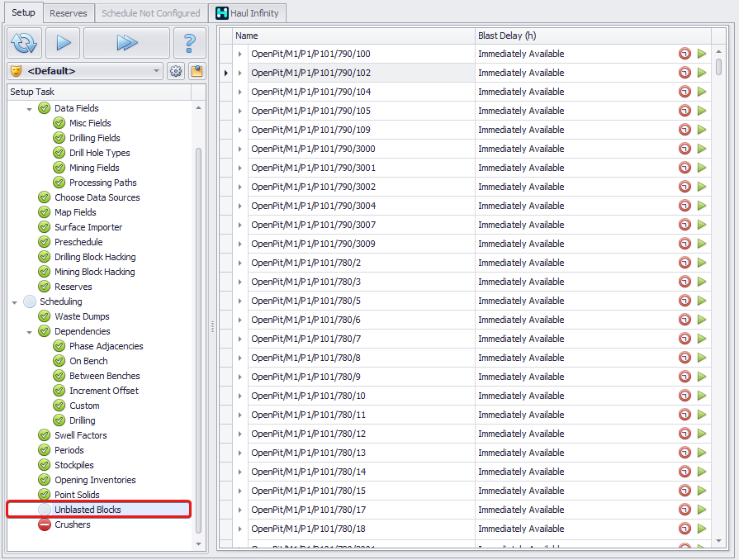Open Swell Factors task
The height and width of the screenshot is (560, 739).
coord(81,435)
